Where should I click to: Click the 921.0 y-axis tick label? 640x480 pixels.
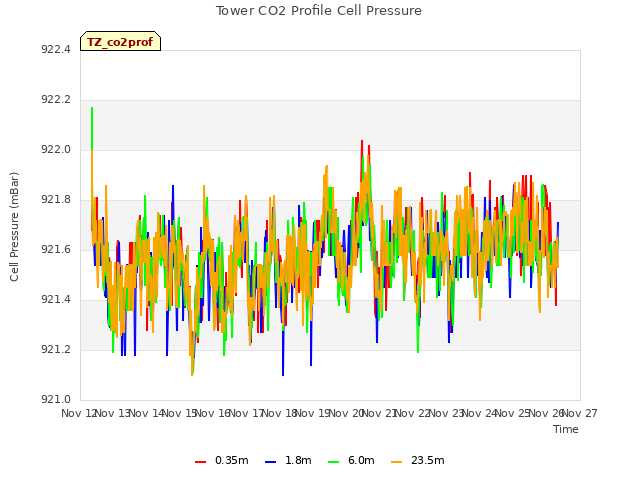tap(56, 399)
